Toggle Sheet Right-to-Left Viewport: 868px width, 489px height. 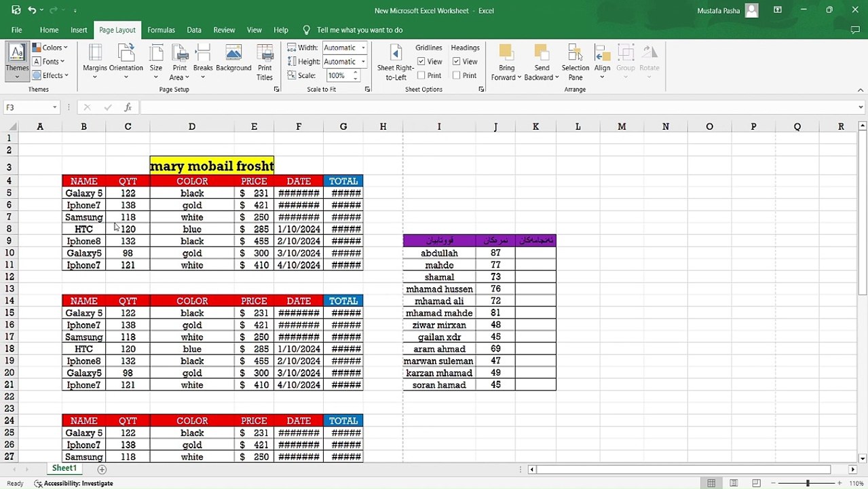click(x=396, y=61)
